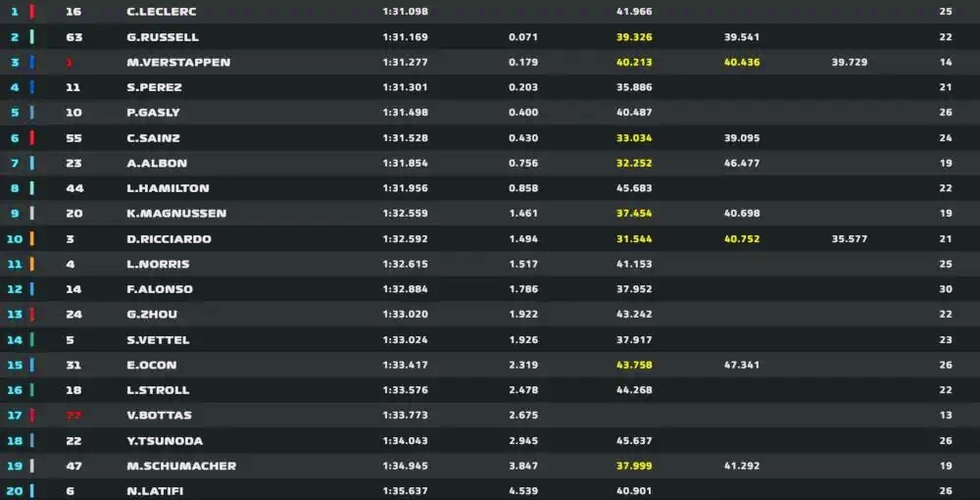Click L.HAMILTON gap value 0.858
This screenshot has height=500, width=980.
[523, 188]
